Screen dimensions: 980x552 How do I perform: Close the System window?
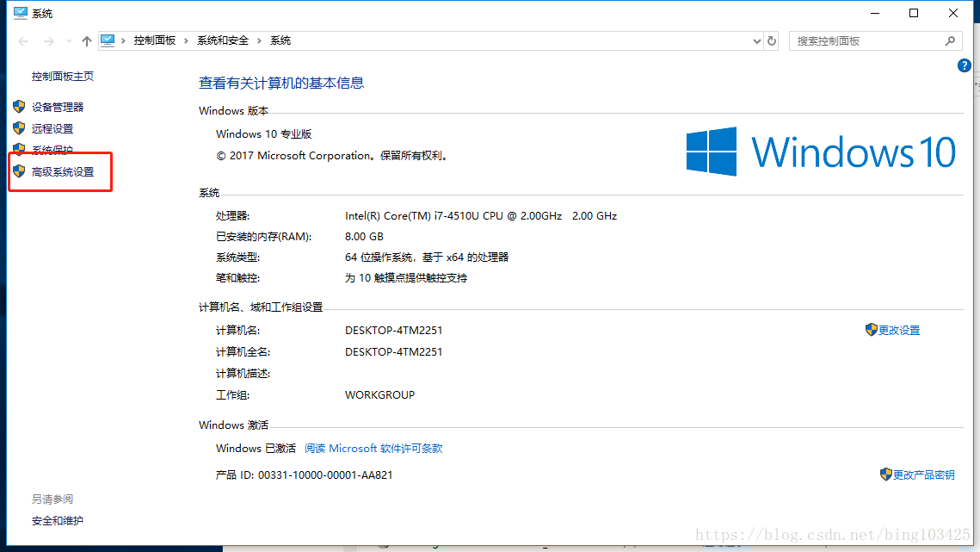(953, 13)
